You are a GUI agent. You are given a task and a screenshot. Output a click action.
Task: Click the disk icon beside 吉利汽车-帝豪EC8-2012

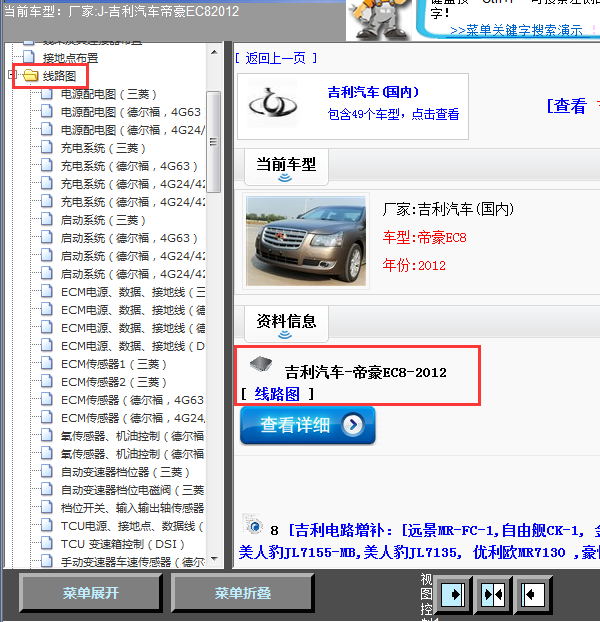[x=261, y=364]
